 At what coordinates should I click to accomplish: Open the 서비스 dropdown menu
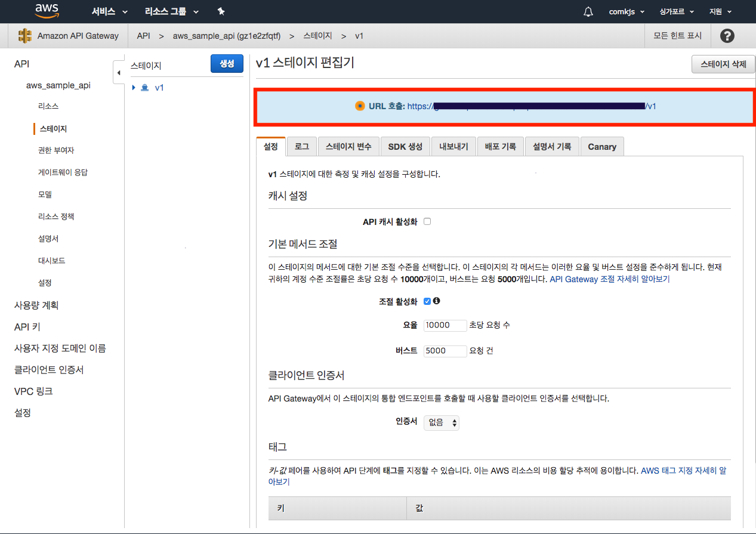click(109, 11)
